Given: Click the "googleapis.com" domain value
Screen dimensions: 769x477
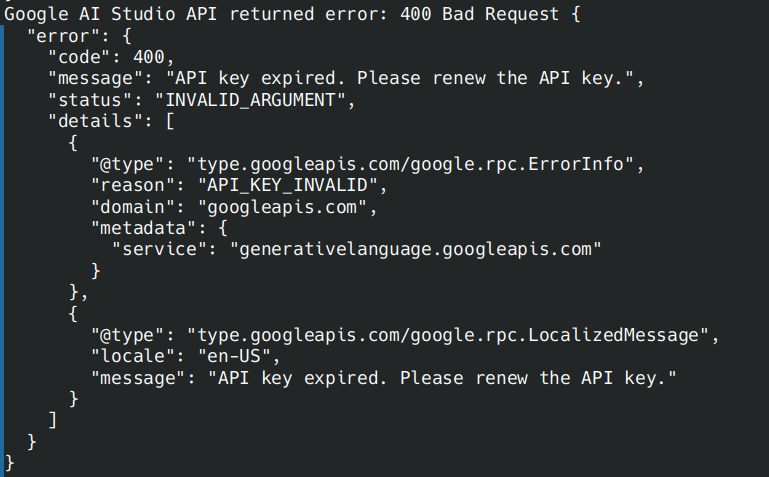Looking at the screenshot, I should 282,207.
